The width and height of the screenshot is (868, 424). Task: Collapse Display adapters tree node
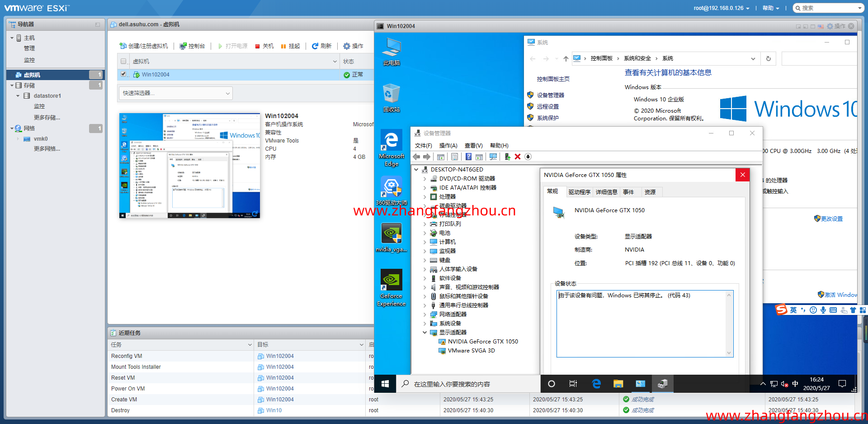(x=425, y=332)
